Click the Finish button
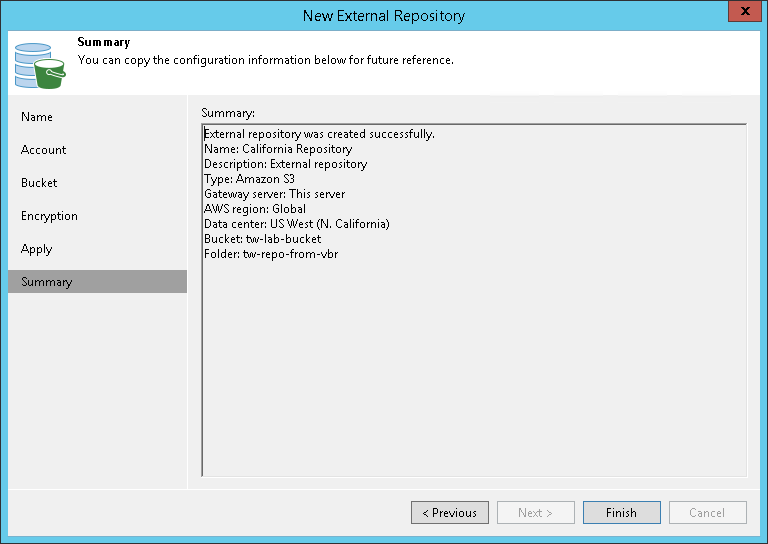The height and width of the screenshot is (544, 768). coord(622,512)
